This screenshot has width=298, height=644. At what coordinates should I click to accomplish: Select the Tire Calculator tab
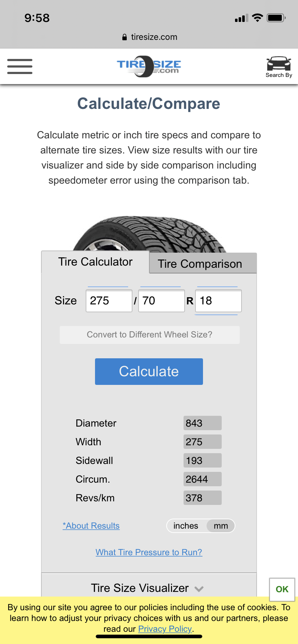[95, 262]
